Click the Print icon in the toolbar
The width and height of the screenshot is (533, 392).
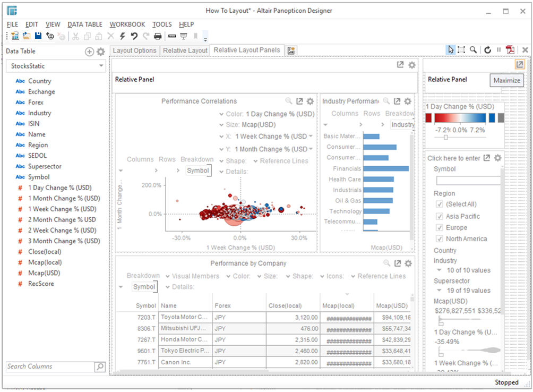point(158,36)
